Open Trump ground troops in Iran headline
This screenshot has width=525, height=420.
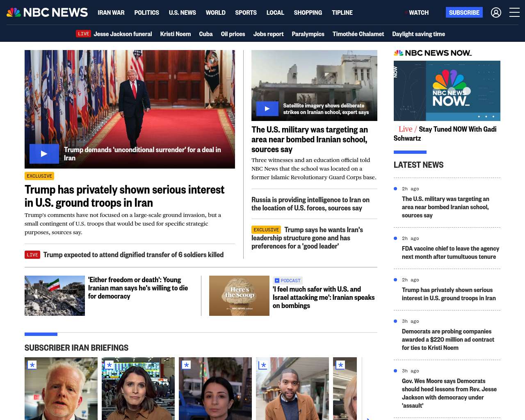tap(124, 196)
